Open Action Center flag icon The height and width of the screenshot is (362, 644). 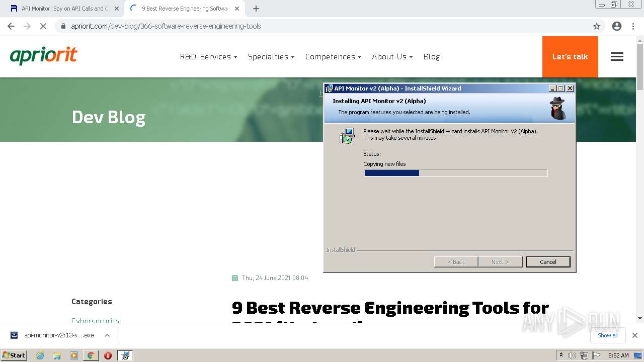[x=596, y=355]
